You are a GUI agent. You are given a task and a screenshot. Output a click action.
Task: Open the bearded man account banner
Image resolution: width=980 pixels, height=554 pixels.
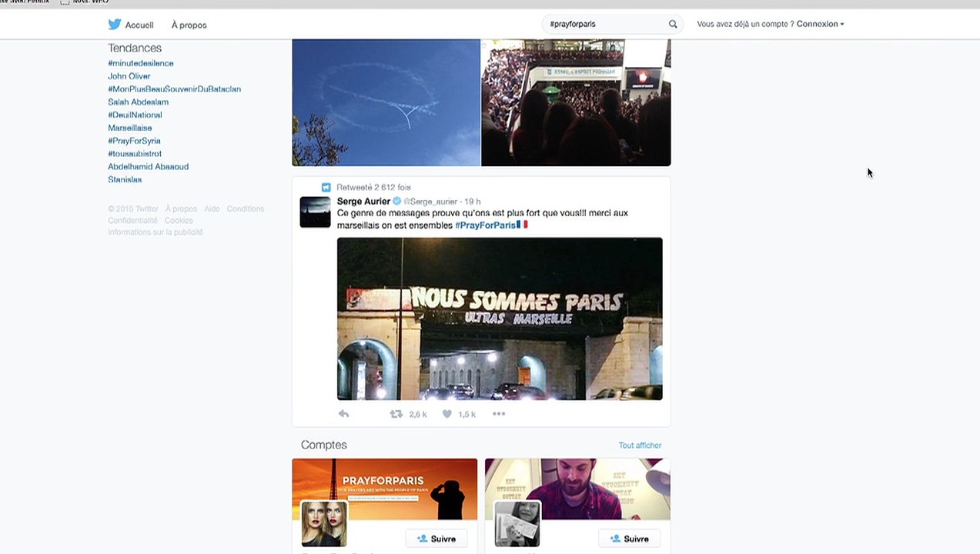coord(577,489)
